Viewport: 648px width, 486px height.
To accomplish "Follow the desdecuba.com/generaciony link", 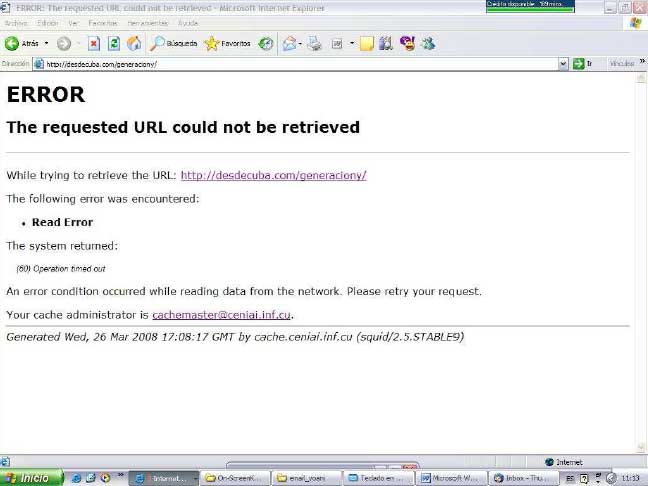I will point(274,175).
